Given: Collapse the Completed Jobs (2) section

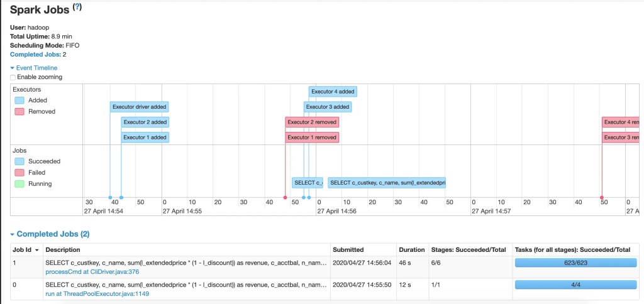Looking at the screenshot, I should 50,234.
